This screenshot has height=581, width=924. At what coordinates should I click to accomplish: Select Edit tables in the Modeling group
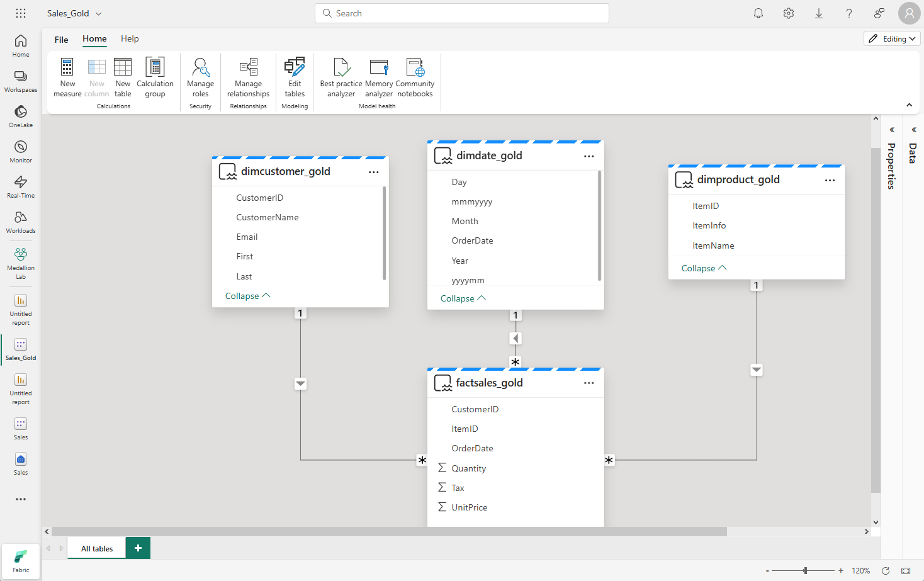click(294, 77)
